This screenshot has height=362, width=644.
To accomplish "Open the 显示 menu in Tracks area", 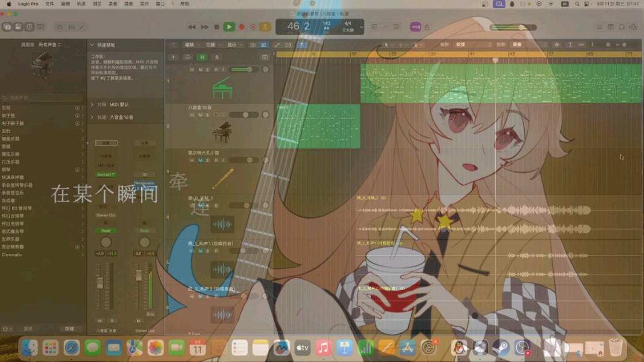I will pyautogui.click(x=234, y=45).
